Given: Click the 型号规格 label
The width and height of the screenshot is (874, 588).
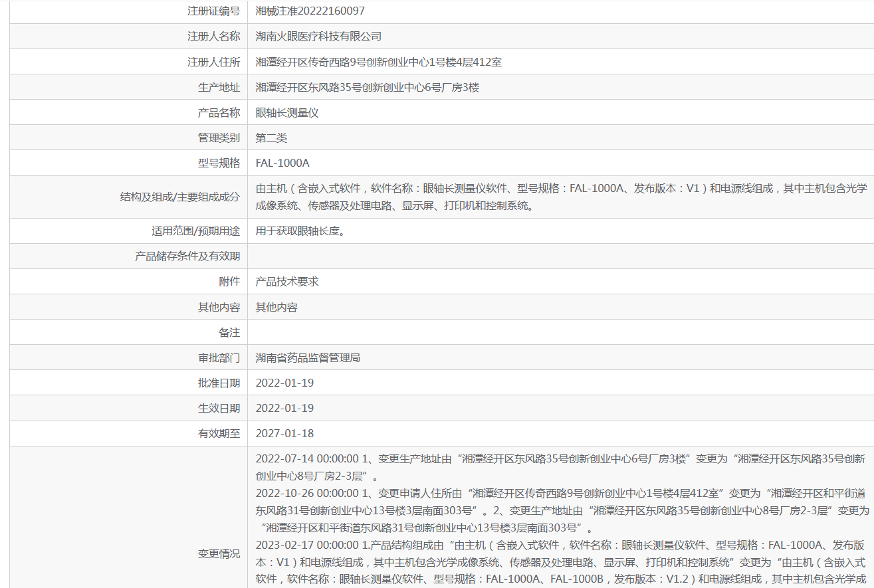Looking at the screenshot, I should [x=219, y=163].
